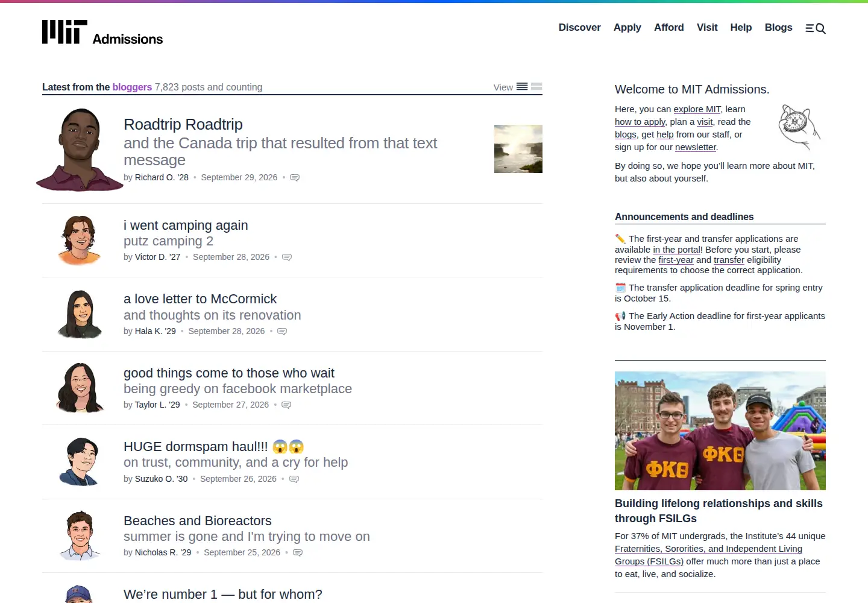Click Richard O.'s avatar portrait
868x603 pixels.
[x=80, y=150]
